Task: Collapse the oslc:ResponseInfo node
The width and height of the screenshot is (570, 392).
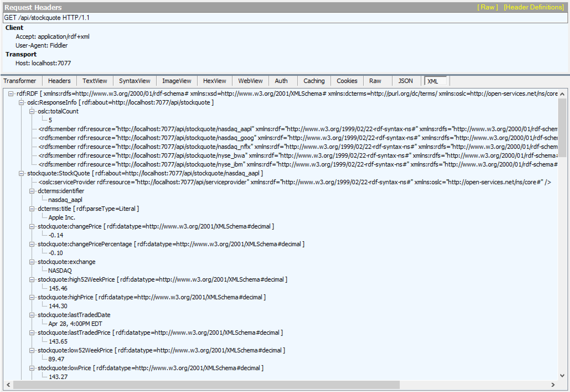Action: coord(21,103)
